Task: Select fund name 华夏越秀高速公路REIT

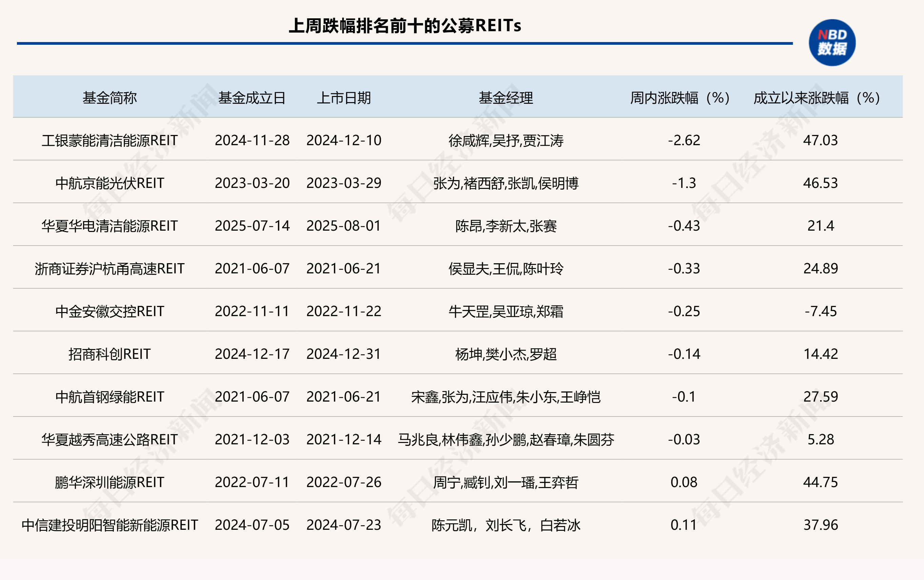Action: coord(109,439)
